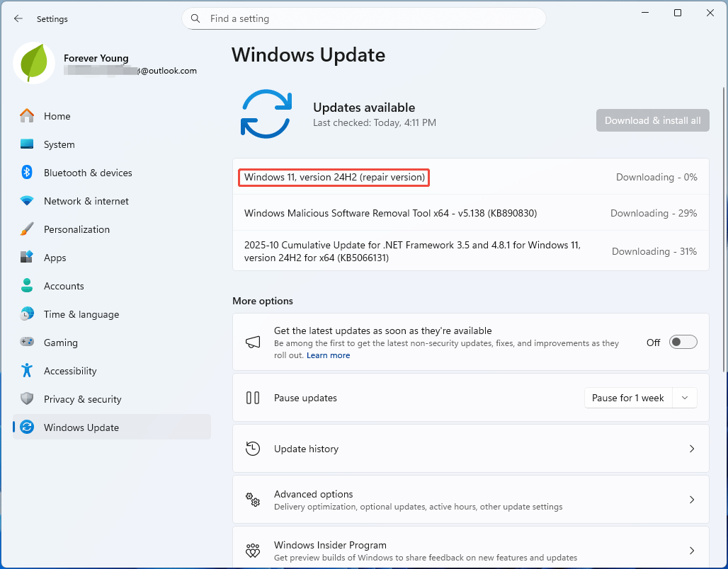Expand the Pause for 1 week dropdown

[x=684, y=398]
